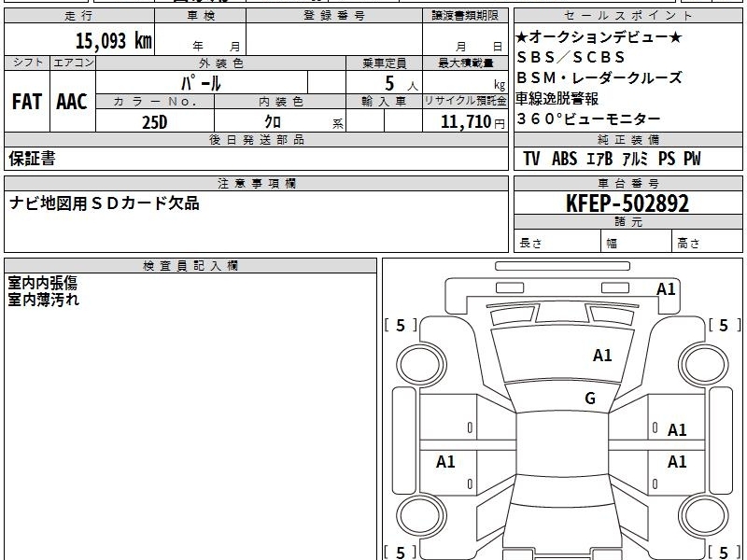Click the 高さ dimension cell
The width and height of the screenshot is (747, 560).
[x=708, y=242]
